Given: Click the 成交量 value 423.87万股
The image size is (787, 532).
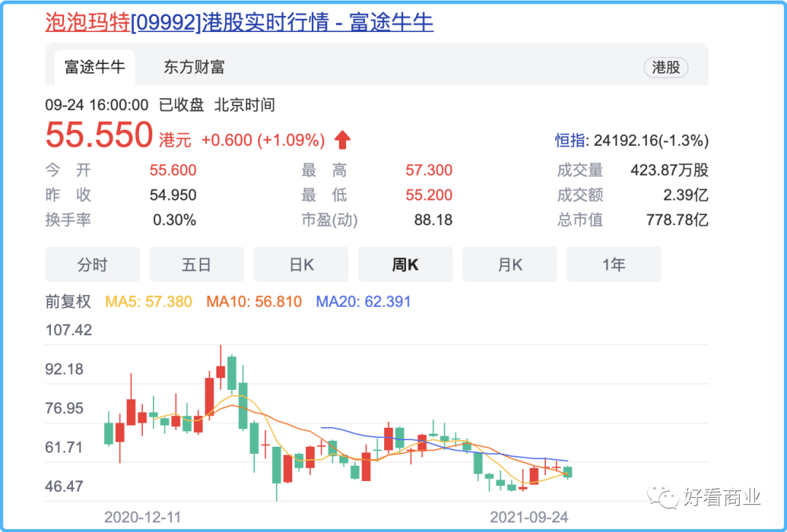Looking at the screenshot, I should click(x=670, y=170).
